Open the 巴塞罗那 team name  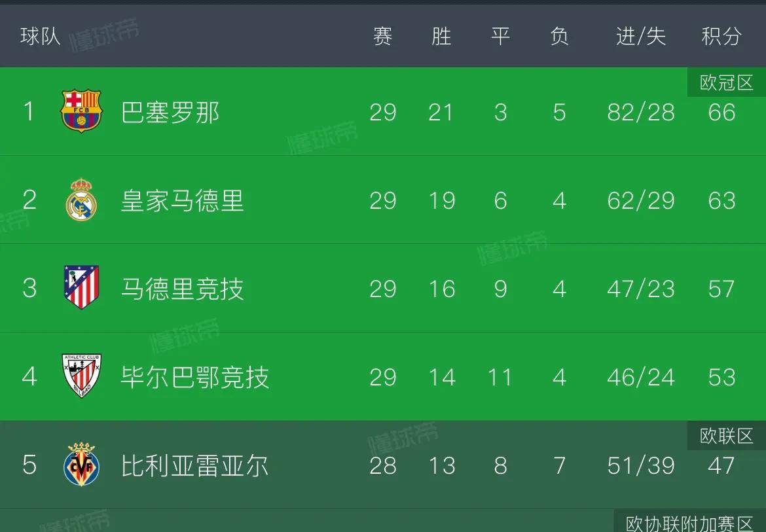(x=170, y=113)
